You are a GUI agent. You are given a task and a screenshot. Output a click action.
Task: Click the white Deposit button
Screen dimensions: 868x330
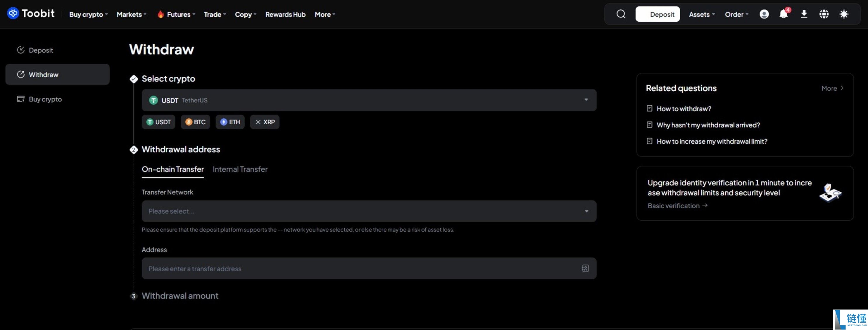[x=658, y=14]
